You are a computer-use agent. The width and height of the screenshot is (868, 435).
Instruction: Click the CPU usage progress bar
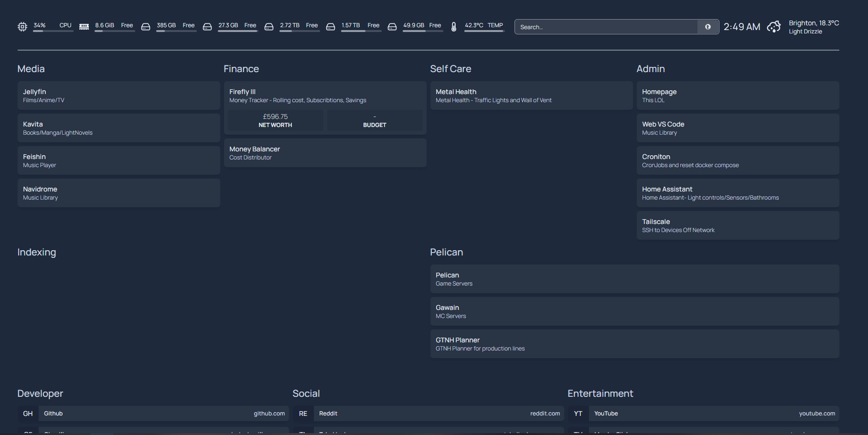coord(54,31)
